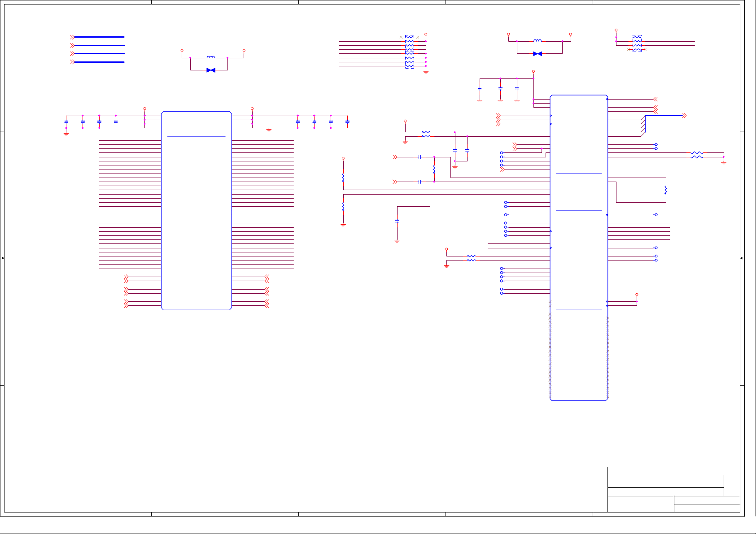Select the upper series capacitor on input line
Viewport: 756px width, 534px height.
click(x=420, y=157)
